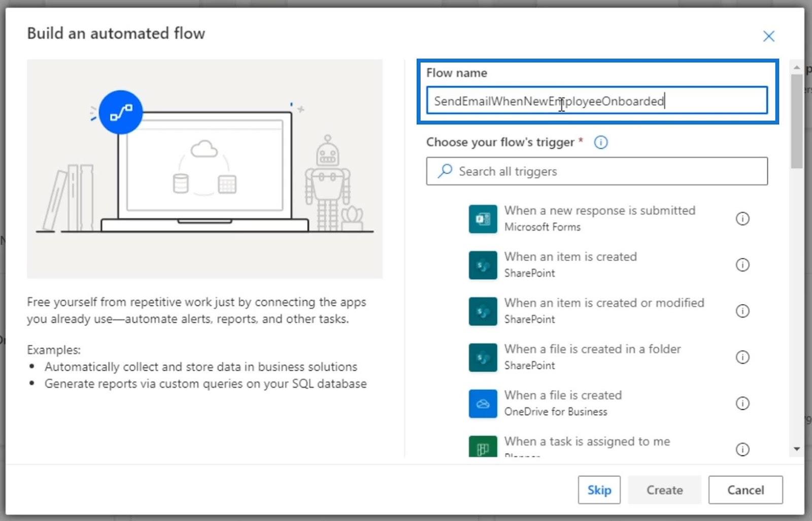Select 'When a new response is submitted' trigger
The width and height of the screenshot is (812, 521).
(599, 210)
